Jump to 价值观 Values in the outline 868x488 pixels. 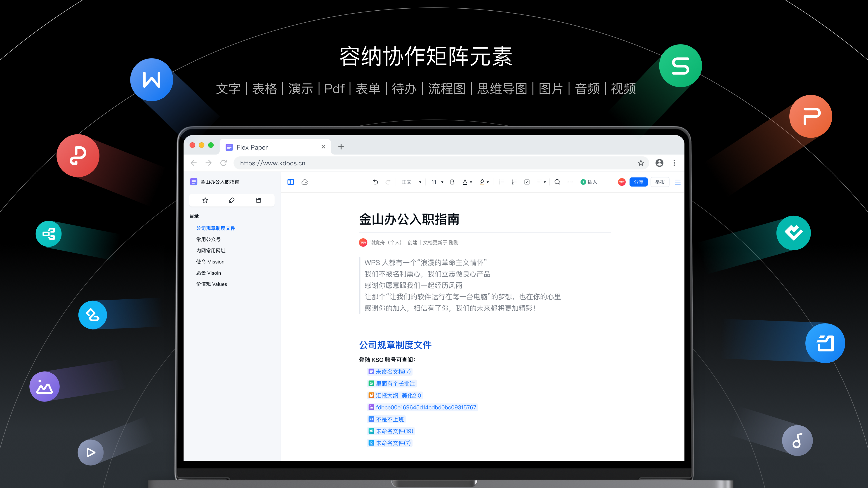click(x=212, y=284)
